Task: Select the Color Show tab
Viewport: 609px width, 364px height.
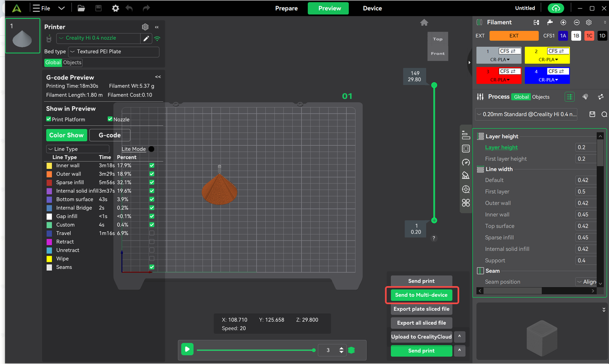Action: [67, 135]
